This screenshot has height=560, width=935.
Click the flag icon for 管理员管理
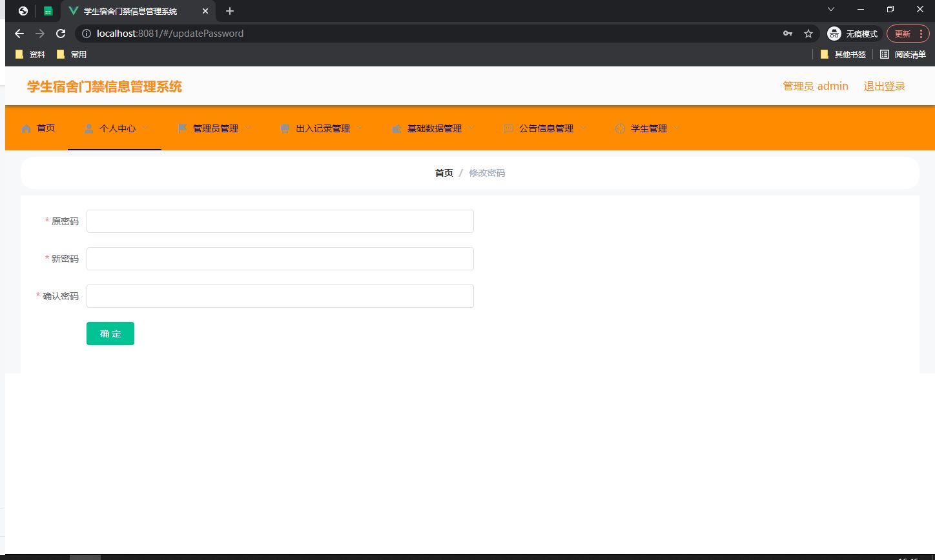coord(182,128)
